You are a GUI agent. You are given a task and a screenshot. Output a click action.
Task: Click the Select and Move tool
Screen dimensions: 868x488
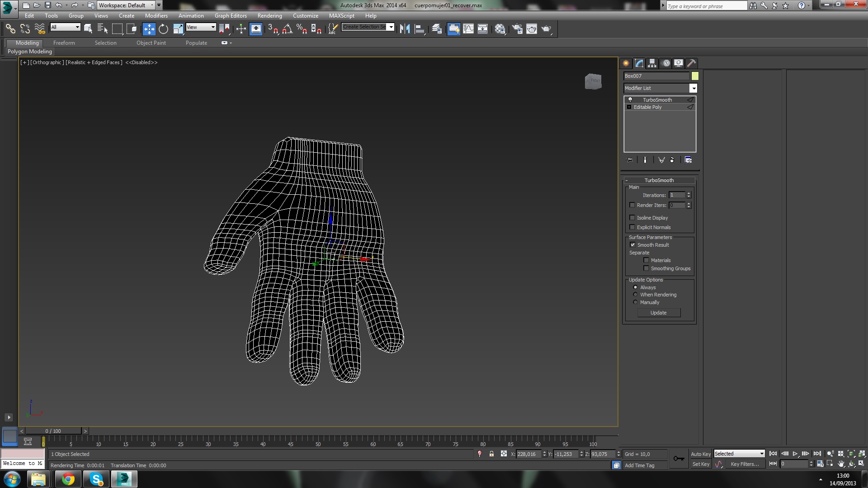pyautogui.click(x=149, y=29)
